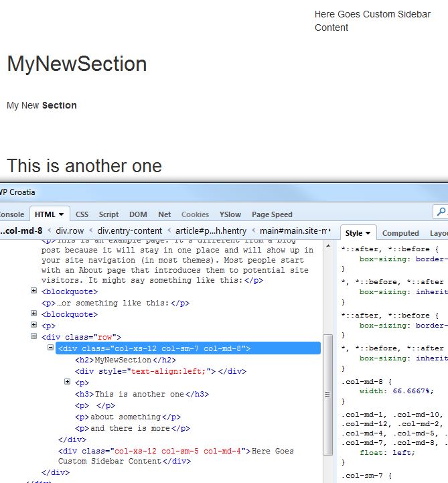Select the .col-md-8 breadcrumb item
This screenshot has height=483, width=448.
[x=21, y=230]
